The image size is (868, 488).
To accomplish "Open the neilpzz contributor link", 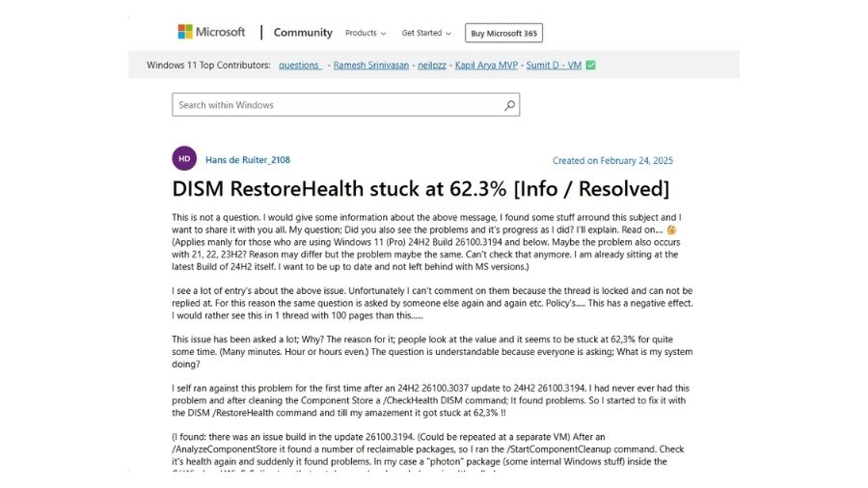I will [432, 66].
